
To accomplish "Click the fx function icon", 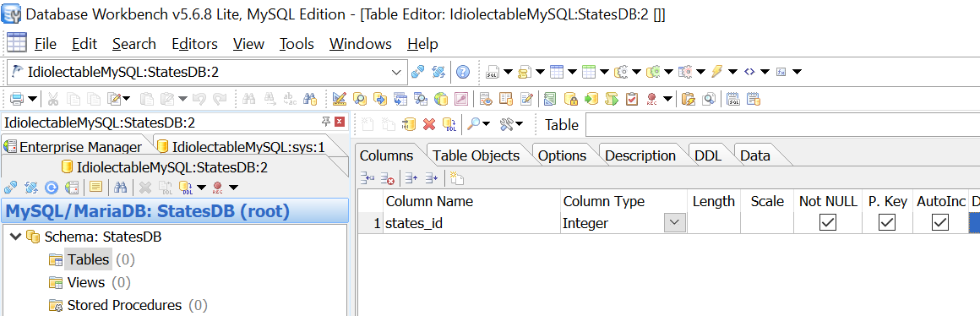I will (781, 72).
